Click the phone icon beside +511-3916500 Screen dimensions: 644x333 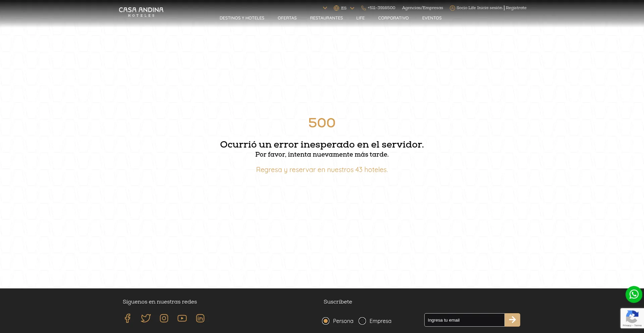coord(363,8)
